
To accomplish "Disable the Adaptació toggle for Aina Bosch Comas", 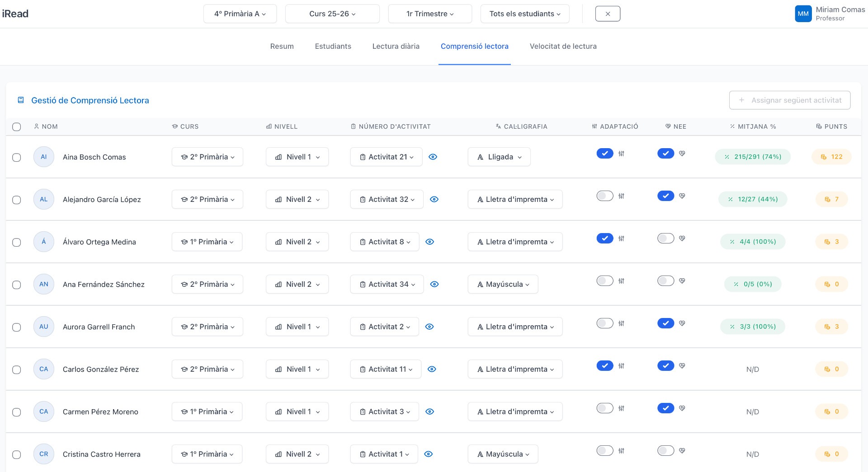I will tap(605, 154).
